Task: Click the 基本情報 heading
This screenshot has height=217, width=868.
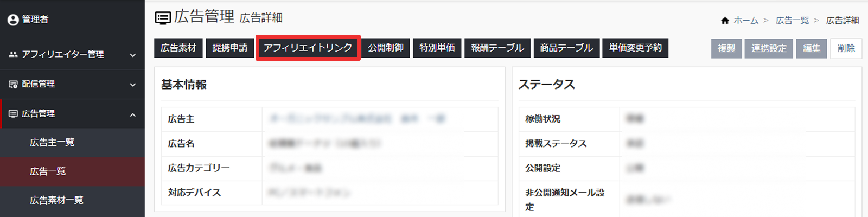Action: coord(184,85)
